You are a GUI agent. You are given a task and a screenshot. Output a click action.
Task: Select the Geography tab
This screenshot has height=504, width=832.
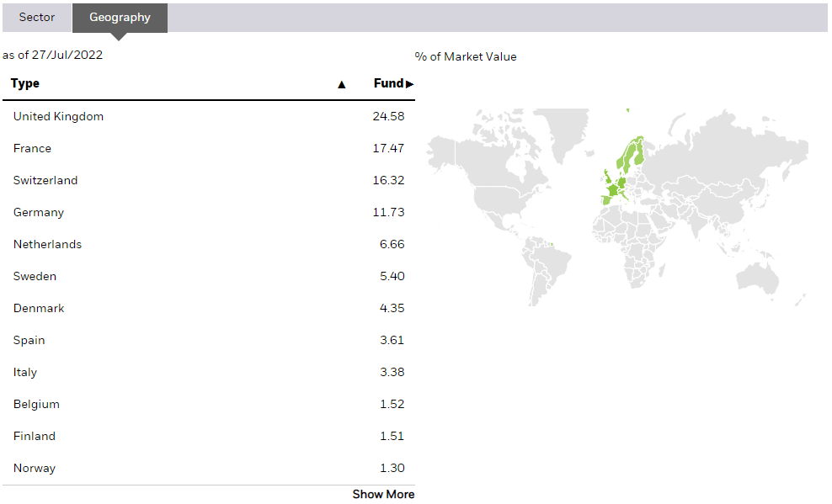pyautogui.click(x=120, y=18)
